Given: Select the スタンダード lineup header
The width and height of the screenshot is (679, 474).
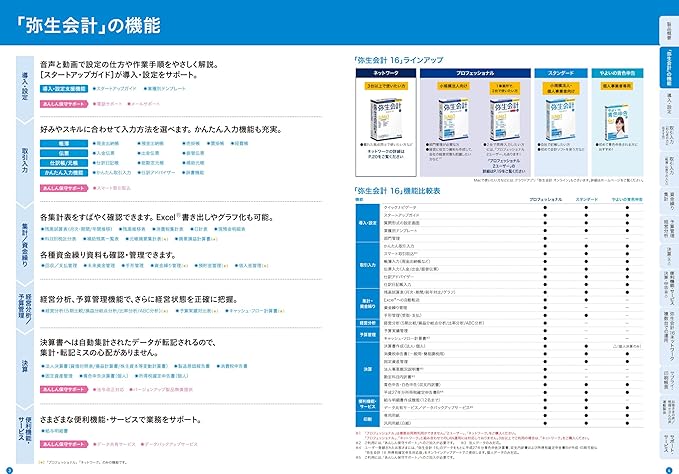Looking at the screenshot, I should pyautogui.click(x=561, y=73).
